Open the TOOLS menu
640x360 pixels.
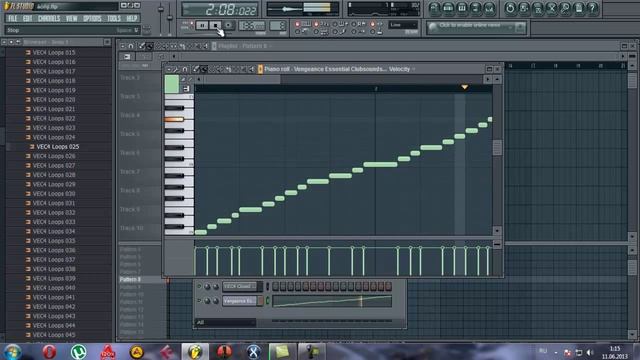tap(114, 18)
